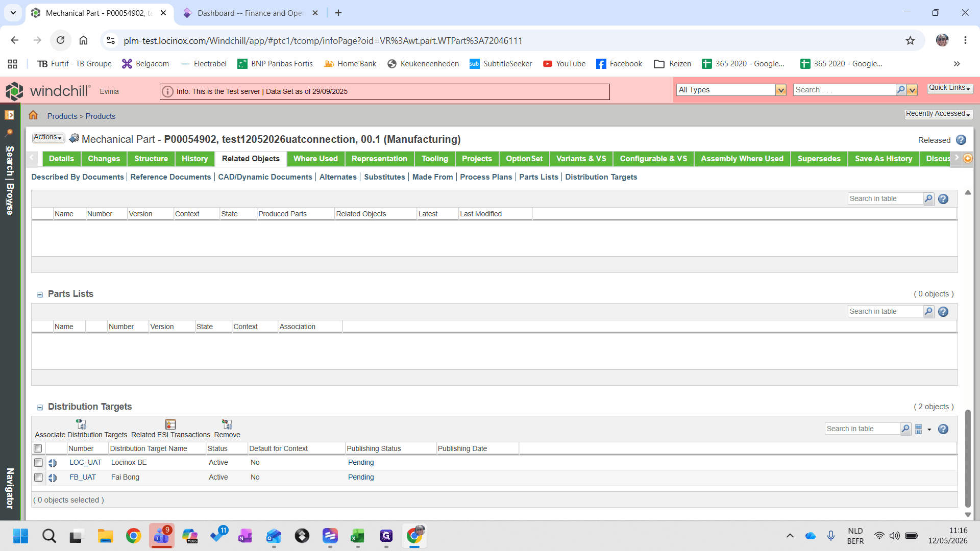Collapse the Parts Lists section
The width and height of the screenshot is (980, 551).
tap(40, 294)
